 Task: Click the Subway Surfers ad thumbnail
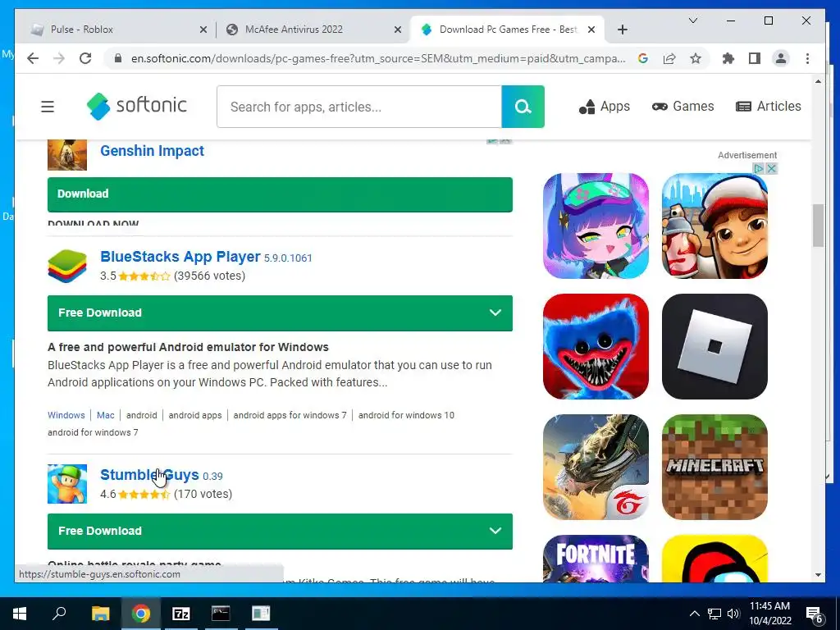point(714,226)
